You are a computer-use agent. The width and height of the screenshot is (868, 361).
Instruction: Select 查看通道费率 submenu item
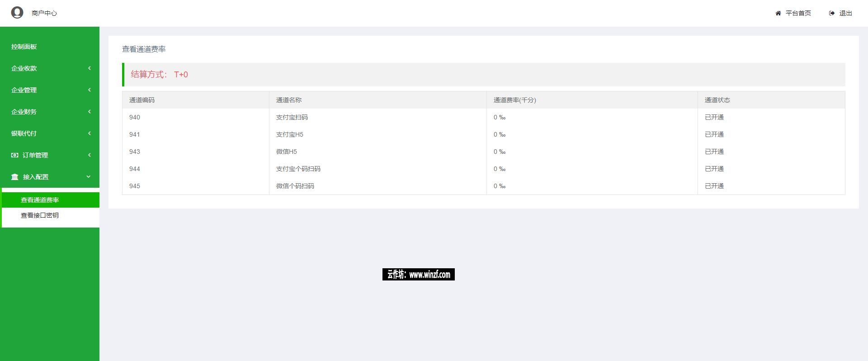(40, 200)
